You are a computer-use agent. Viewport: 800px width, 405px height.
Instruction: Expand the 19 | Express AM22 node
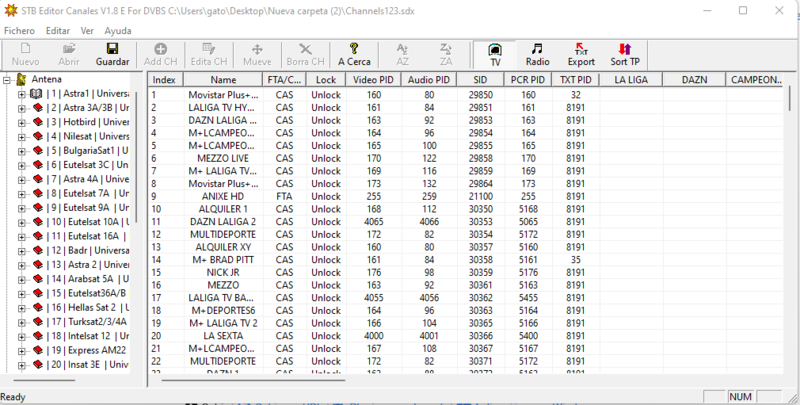[21, 351]
